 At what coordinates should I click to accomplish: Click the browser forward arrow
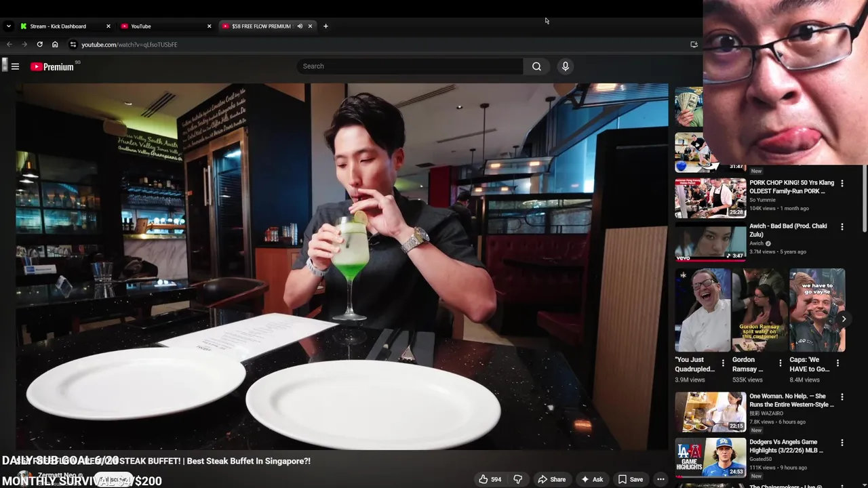(x=24, y=45)
